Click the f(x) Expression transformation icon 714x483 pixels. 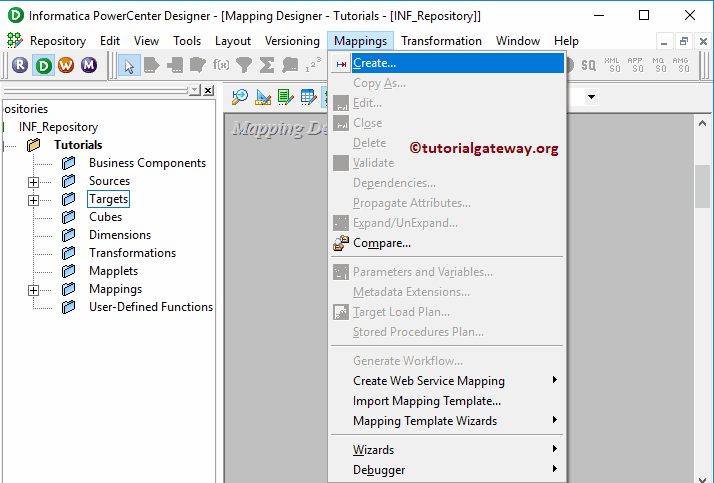(221, 65)
